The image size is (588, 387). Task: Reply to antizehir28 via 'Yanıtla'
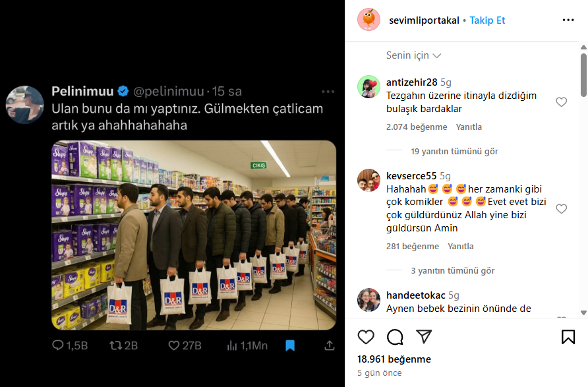(469, 127)
